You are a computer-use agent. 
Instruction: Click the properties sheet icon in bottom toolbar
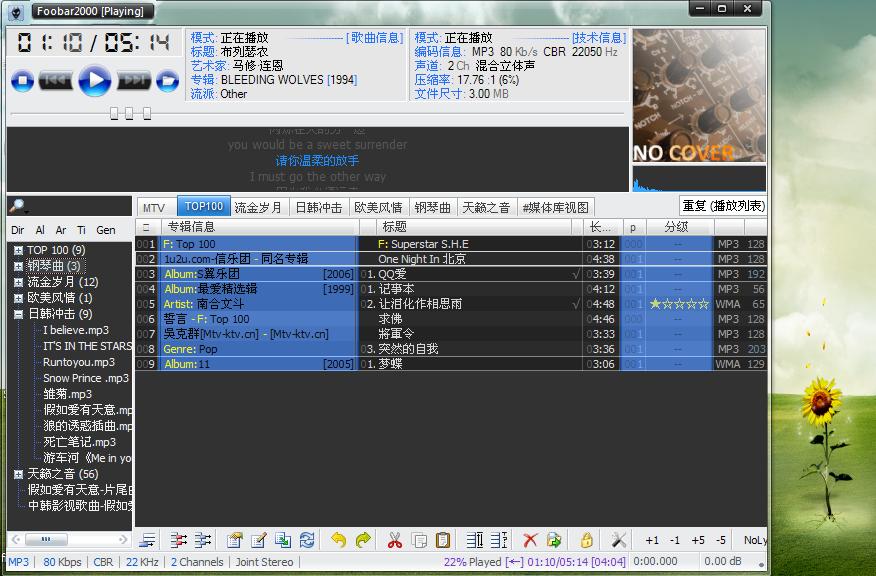(x=235, y=540)
